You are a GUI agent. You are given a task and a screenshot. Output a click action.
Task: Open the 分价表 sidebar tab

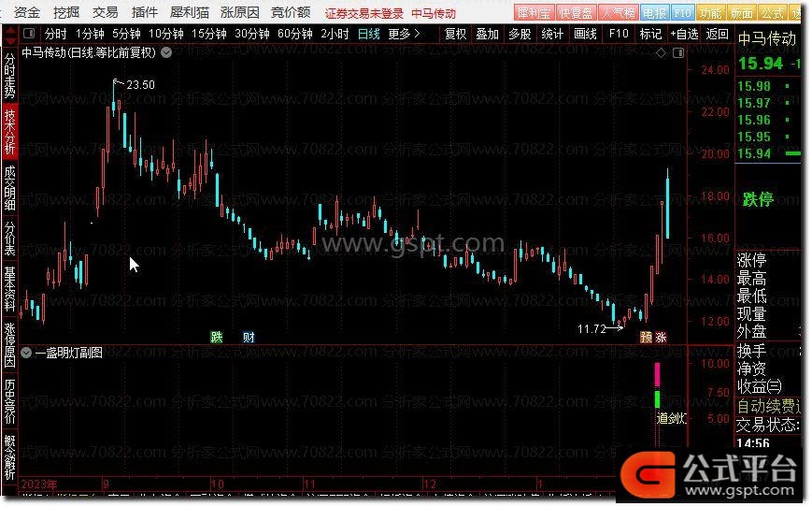pyautogui.click(x=9, y=239)
